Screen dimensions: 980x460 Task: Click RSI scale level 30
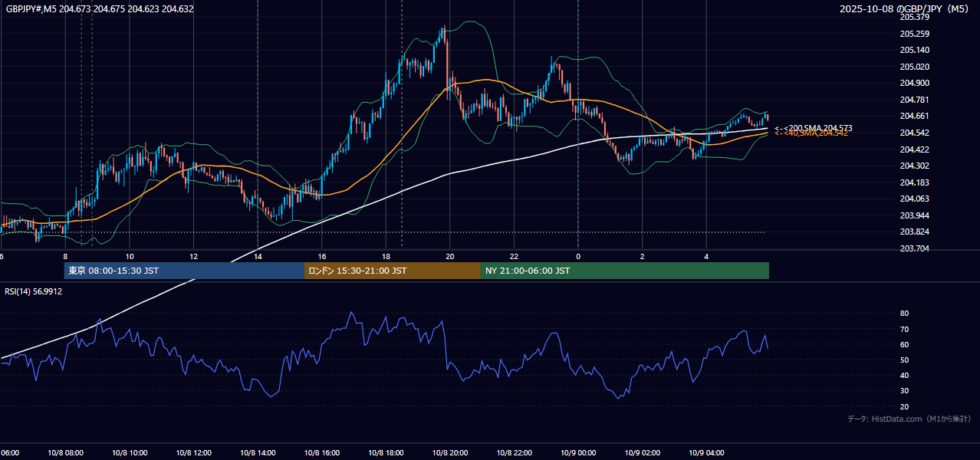[x=904, y=391]
